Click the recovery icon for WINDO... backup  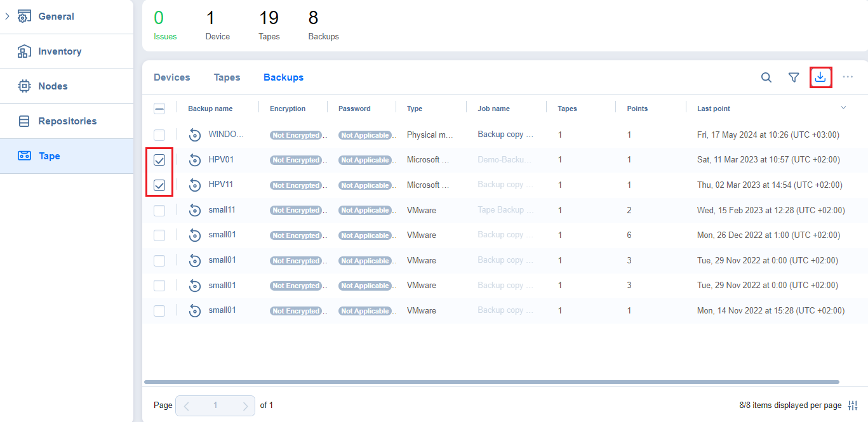[195, 135]
